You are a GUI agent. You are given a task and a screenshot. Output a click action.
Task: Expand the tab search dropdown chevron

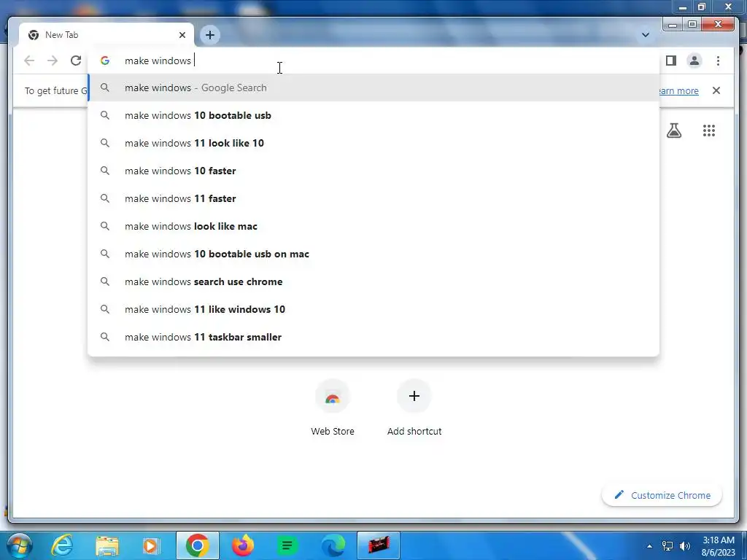coord(645,35)
